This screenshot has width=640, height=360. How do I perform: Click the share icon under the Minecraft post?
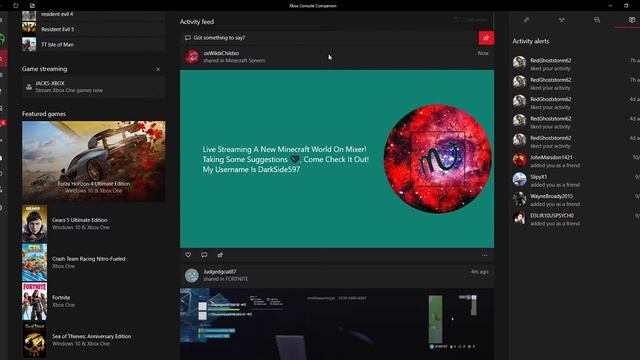tap(220, 255)
